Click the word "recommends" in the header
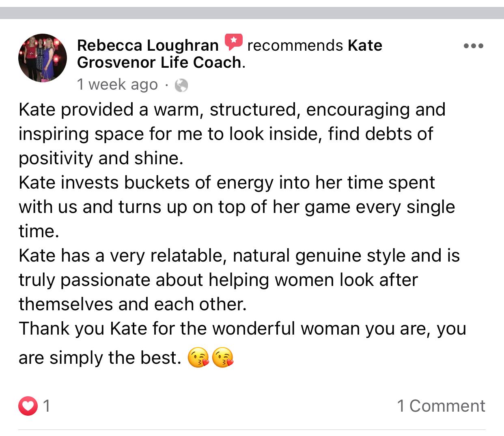The width and height of the screenshot is (504, 436). coord(295,45)
